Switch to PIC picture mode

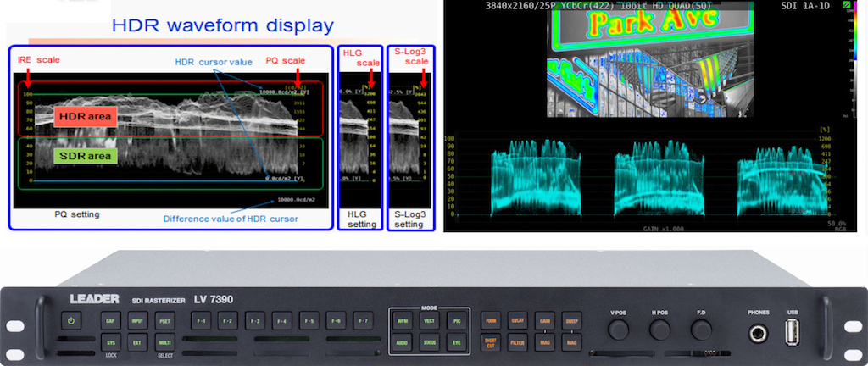point(456,320)
